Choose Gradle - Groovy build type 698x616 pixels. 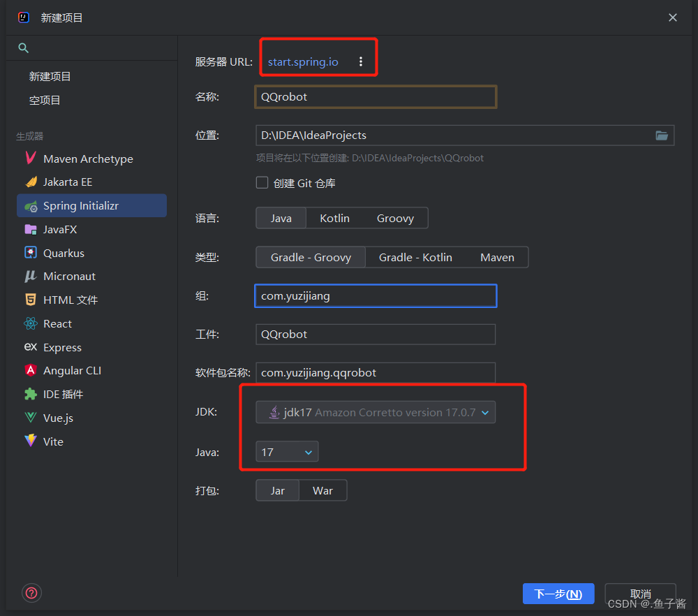(311, 258)
